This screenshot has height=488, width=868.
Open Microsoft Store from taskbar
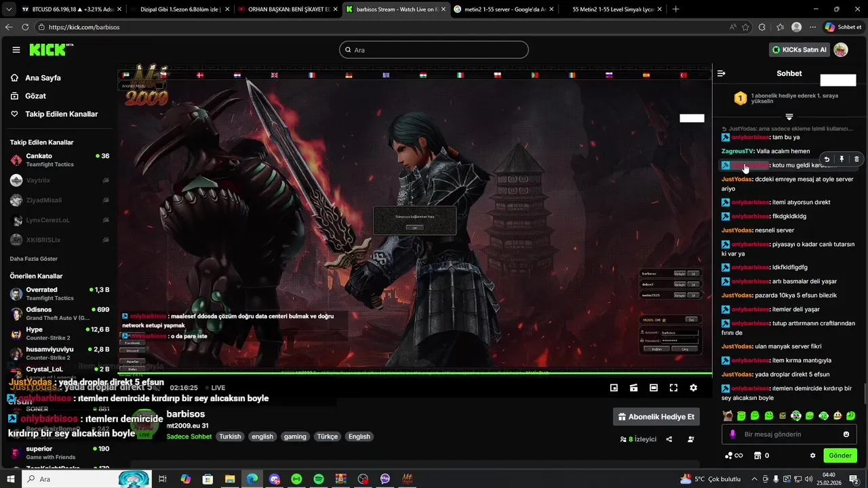(x=208, y=479)
